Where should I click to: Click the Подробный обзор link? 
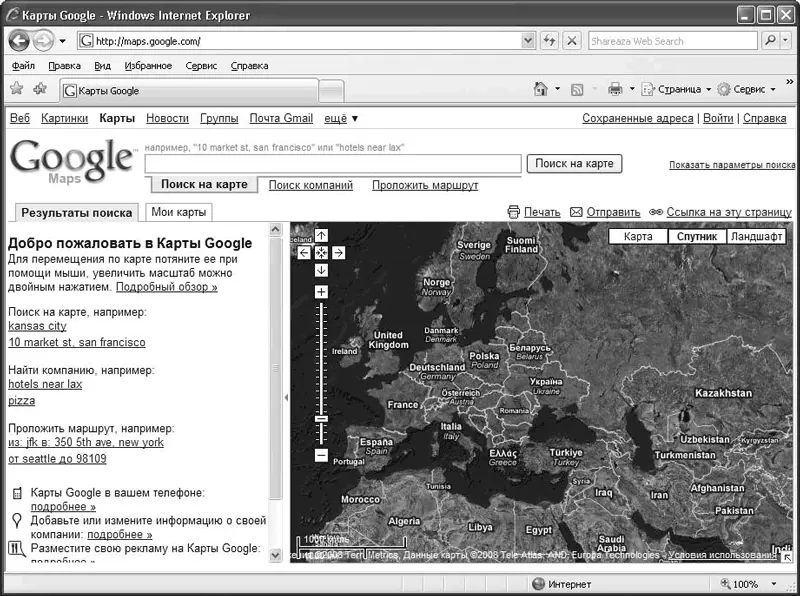pyautogui.click(x=167, y=287)
